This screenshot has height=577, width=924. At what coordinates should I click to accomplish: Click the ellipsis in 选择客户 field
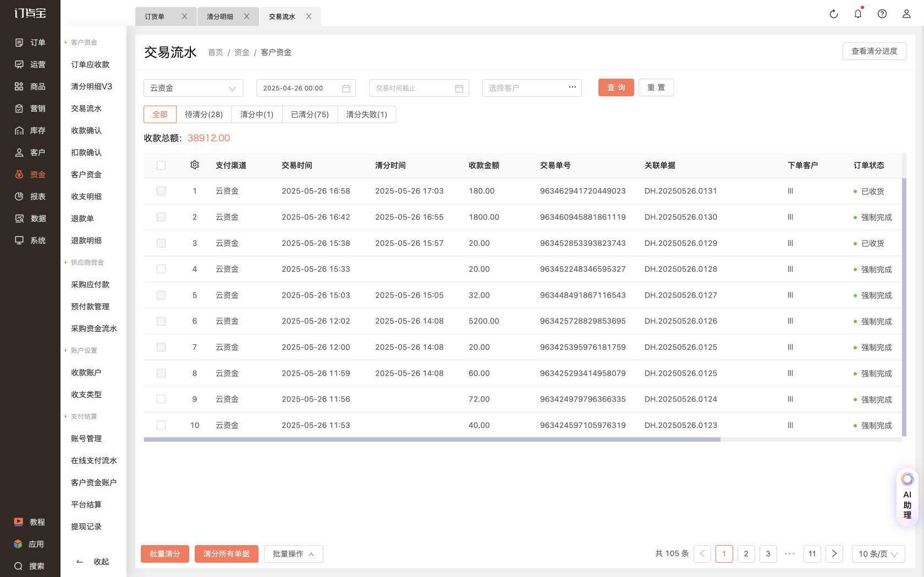click(573, 87)
